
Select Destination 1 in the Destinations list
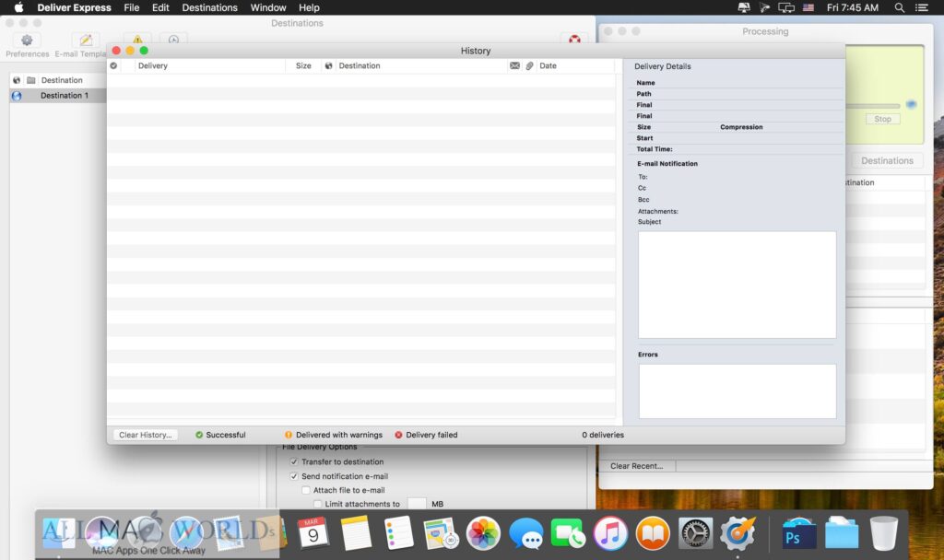coord(58,96)
